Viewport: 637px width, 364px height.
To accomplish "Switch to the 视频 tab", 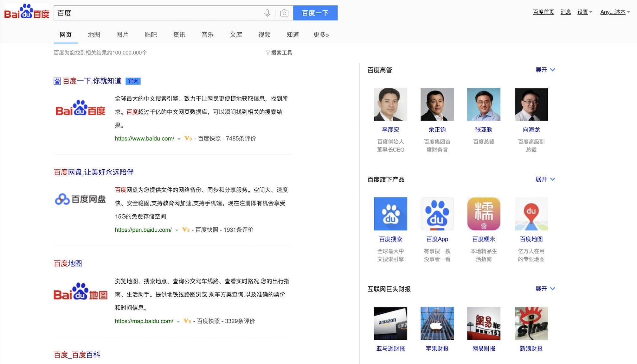I will [264, 35].
